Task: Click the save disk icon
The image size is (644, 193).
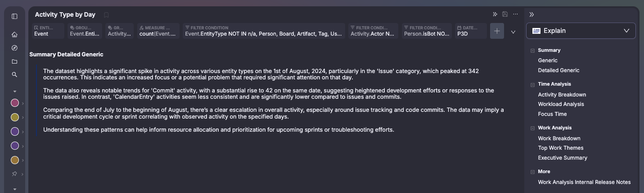Action: coord(505,14)
